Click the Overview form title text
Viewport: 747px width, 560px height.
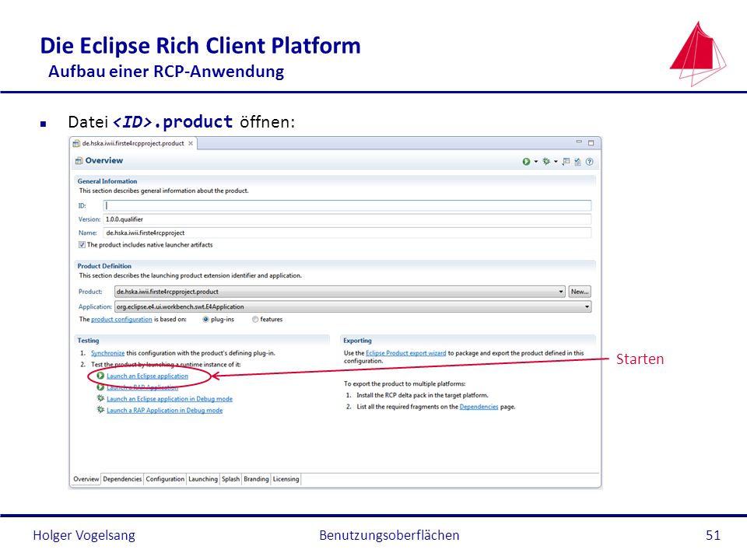pyautogui.click(x=103, y=160)
